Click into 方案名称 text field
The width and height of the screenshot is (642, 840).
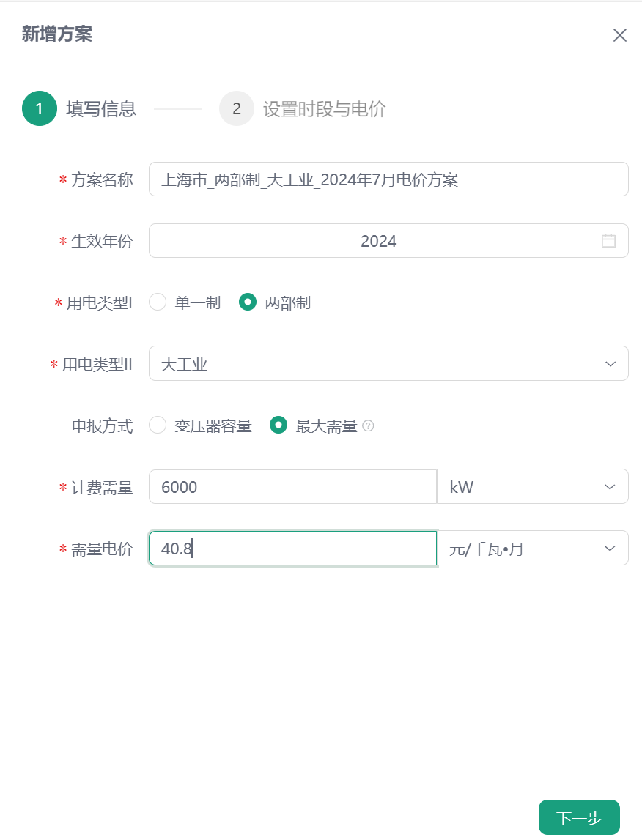[x=388, y=179]
